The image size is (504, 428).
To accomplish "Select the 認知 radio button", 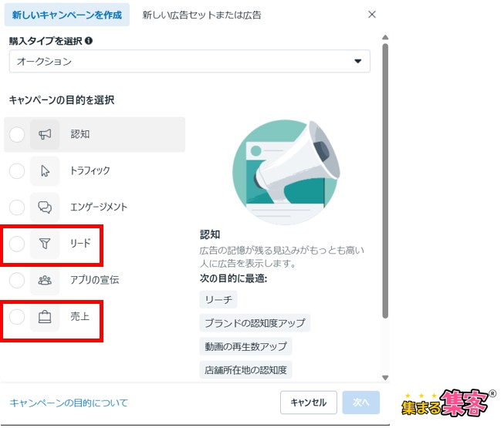I will (17, 134).
